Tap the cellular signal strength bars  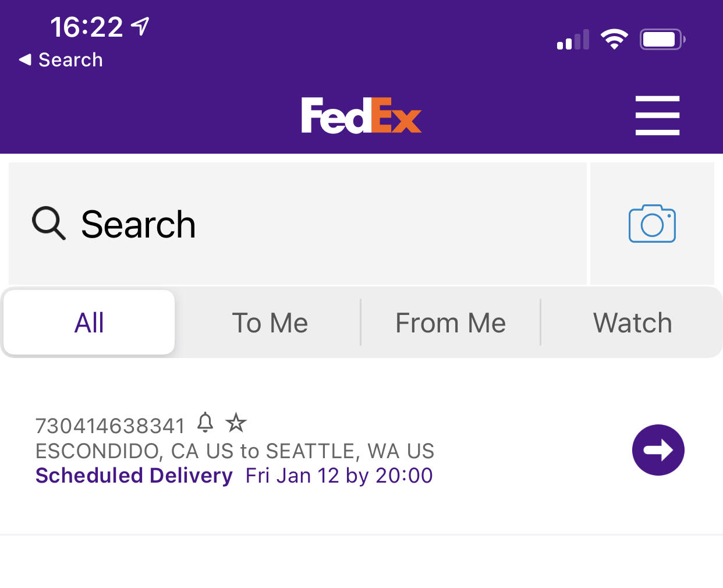pyautogui.click(x=573, y=40)
